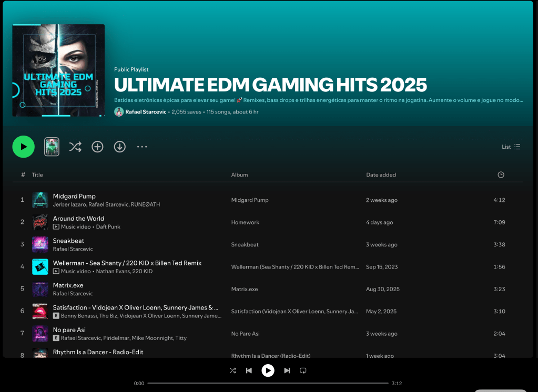Image resolution: width=538 pixels, height=392 pixels.
Task: Open the Satisfaction album art thumbnail
Action: point(40,312)
